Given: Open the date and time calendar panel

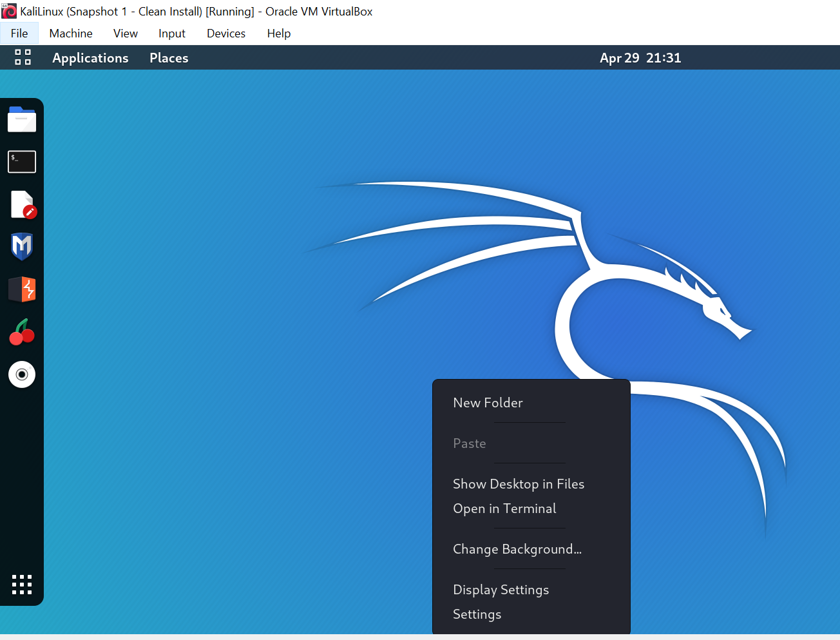Looking at the screenshot, I should (x=640, y=58).
